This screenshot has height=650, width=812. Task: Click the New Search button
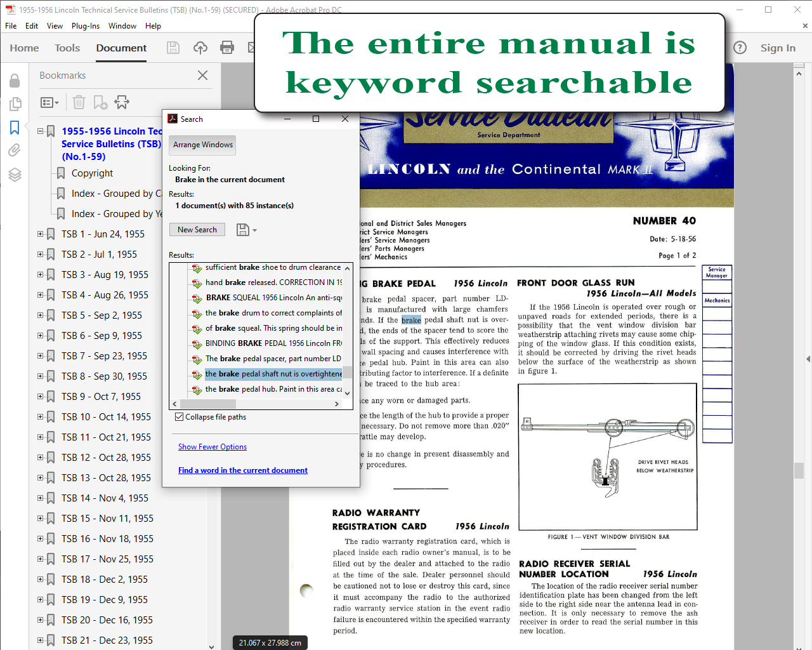(197, 230)
